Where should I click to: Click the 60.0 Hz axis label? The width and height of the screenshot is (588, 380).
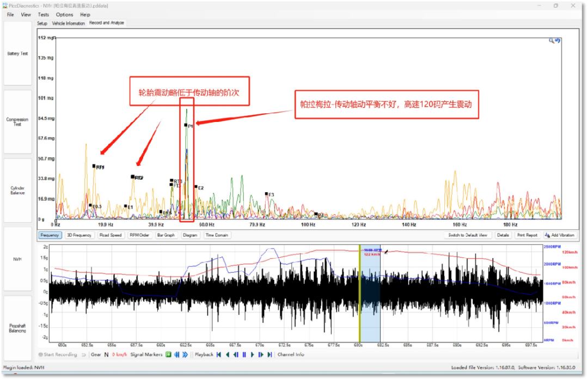pos(207,225)
